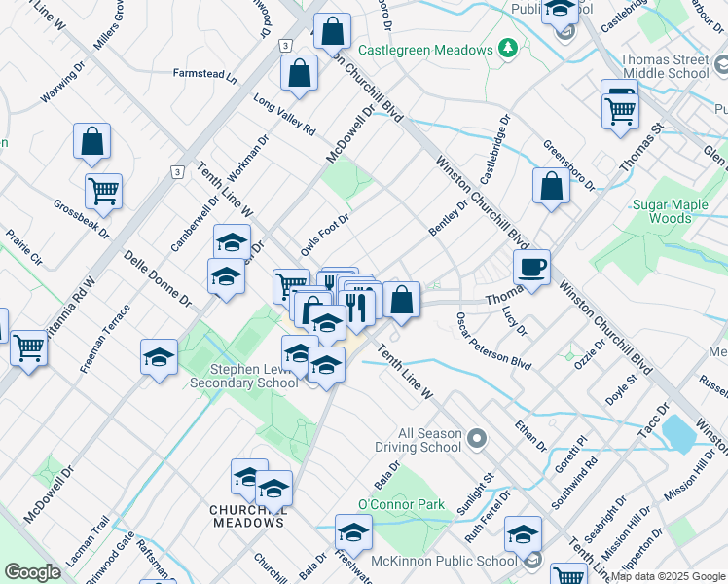The image size is (728, 584).
Task: Click the Goretti Pl street label
Action: tap(571, 455)
